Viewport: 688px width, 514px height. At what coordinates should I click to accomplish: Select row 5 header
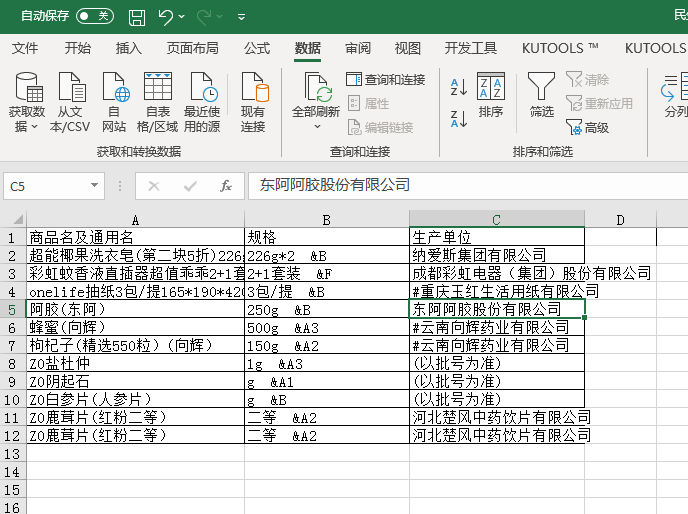pyautogui.click(x=12, y=309)
